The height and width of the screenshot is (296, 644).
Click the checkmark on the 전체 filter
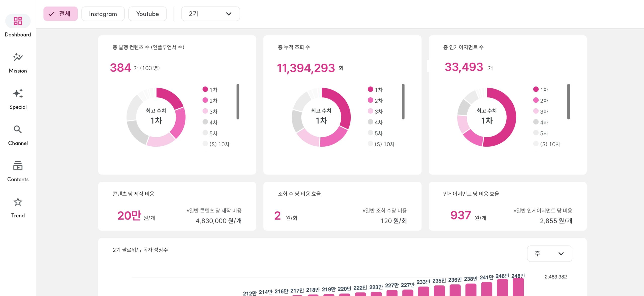click(52, 14)
